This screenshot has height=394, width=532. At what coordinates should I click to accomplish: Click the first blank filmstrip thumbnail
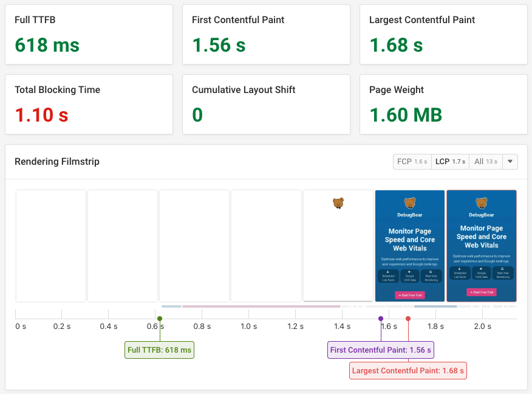50,246
